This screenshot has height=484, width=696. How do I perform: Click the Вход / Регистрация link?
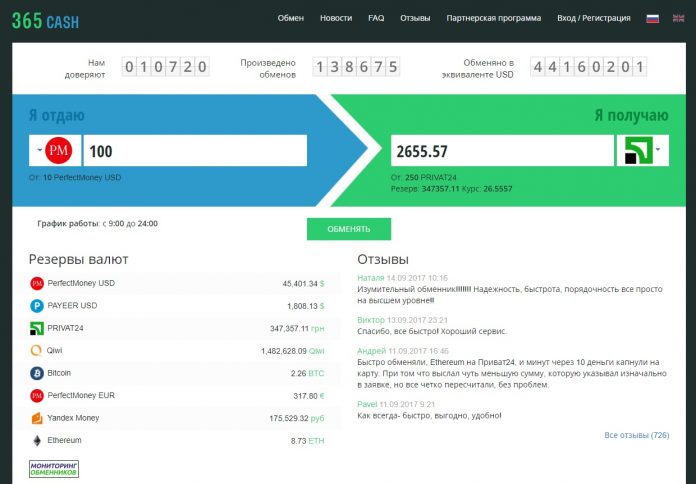594,18
